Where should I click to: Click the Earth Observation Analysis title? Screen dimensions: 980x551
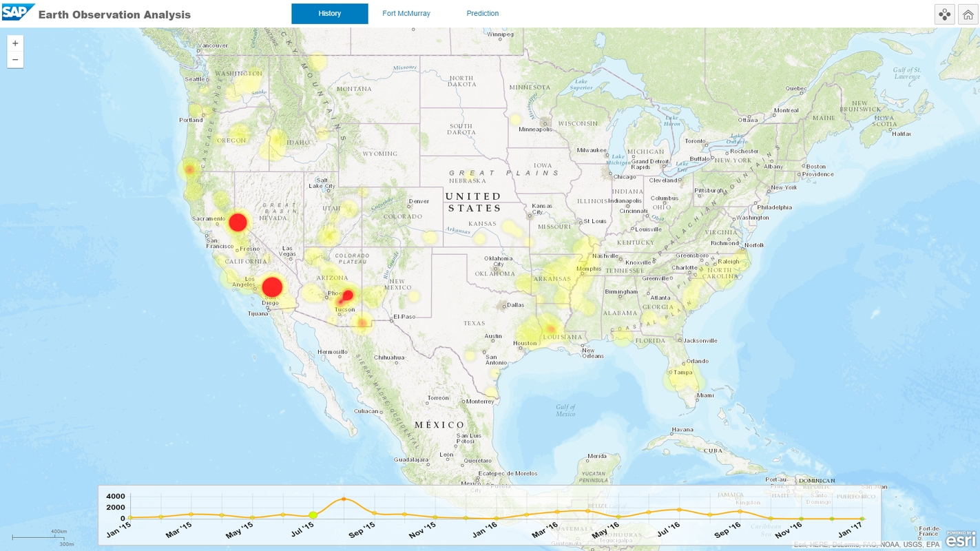[x=114, y=14]
